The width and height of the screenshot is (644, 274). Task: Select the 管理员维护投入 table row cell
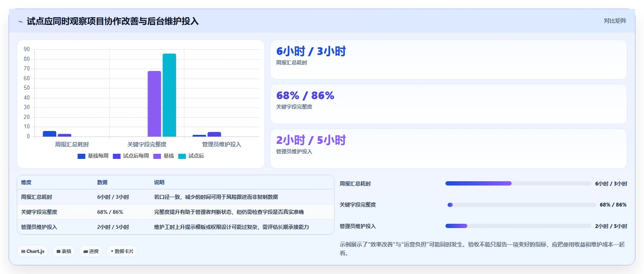(39, 227)
